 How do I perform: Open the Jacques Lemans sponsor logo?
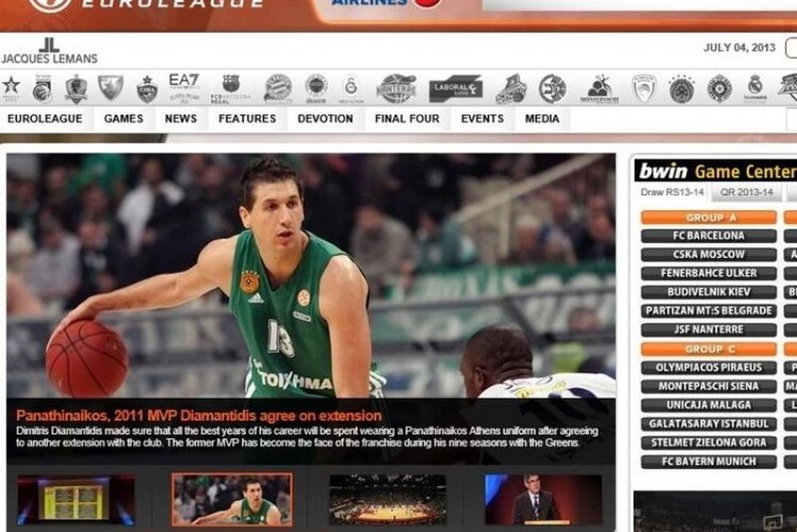(49, 52)
